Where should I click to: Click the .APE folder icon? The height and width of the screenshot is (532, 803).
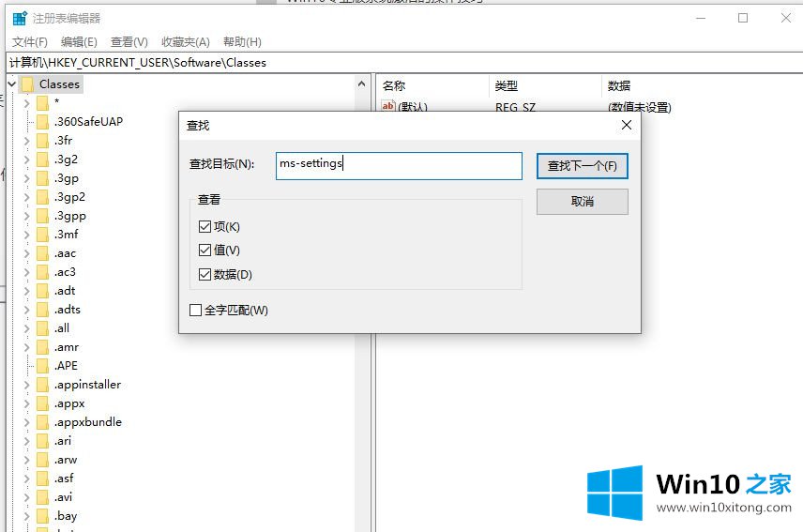coord(42,366)
